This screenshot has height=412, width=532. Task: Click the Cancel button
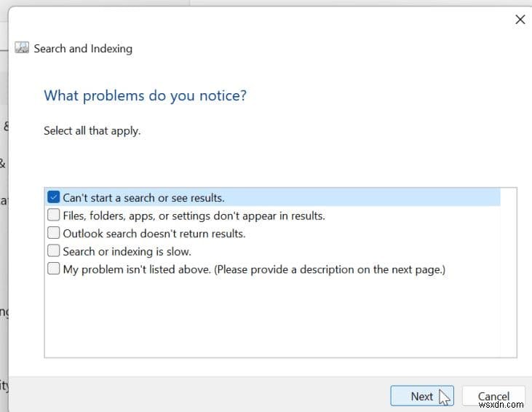coord(493,396)
